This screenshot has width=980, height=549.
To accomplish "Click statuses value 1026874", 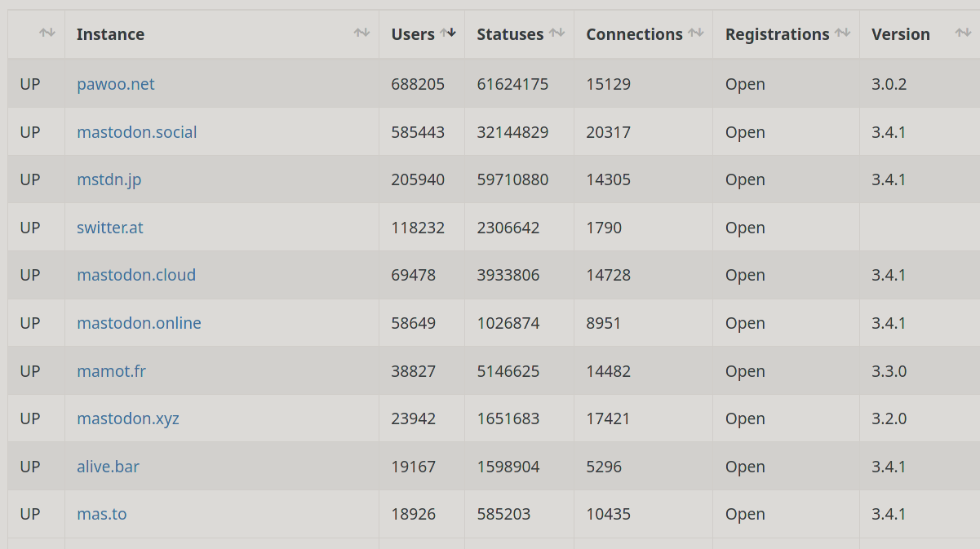I will pyautogui.click(x=508, y=323).
